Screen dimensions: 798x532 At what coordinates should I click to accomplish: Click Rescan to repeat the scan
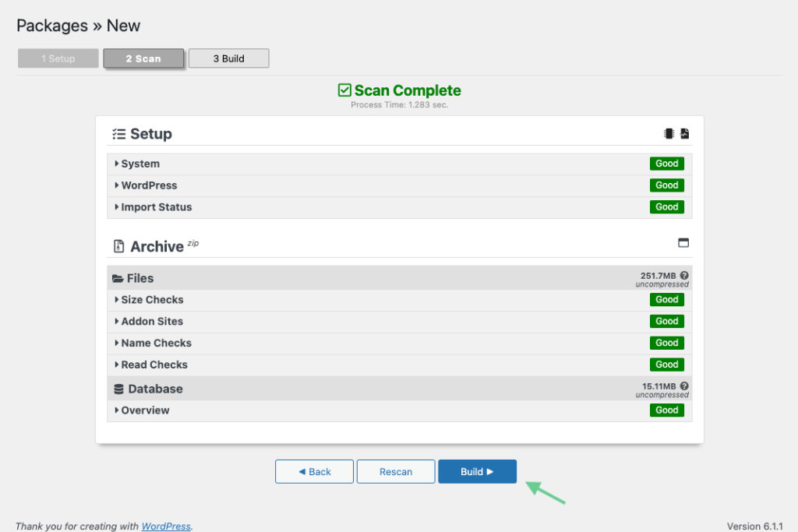tap(395, 471)
